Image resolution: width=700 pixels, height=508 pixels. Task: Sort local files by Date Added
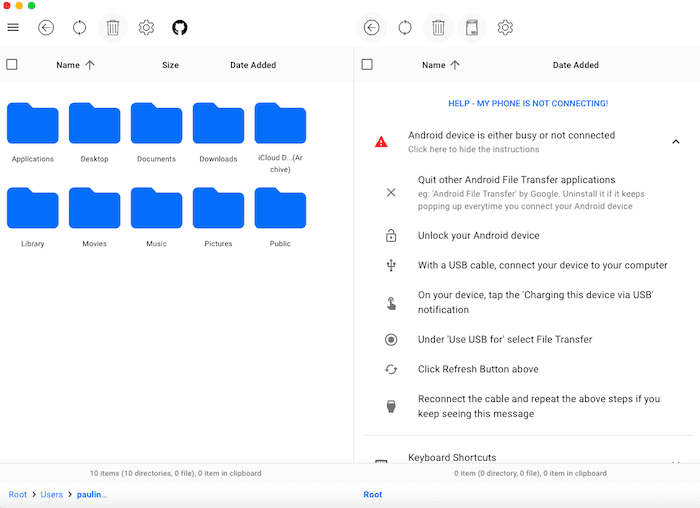point(253,65)
